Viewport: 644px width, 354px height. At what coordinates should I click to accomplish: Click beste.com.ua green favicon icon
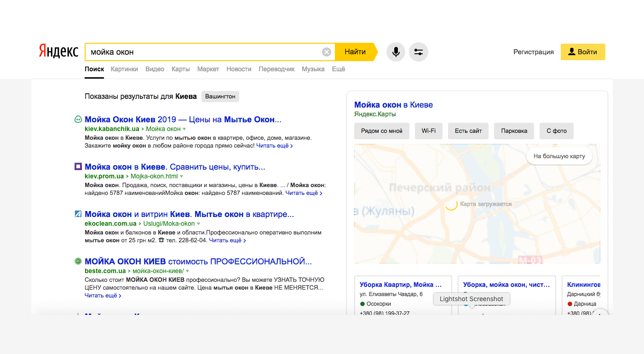pyautogui.click(x=78, y=261)
